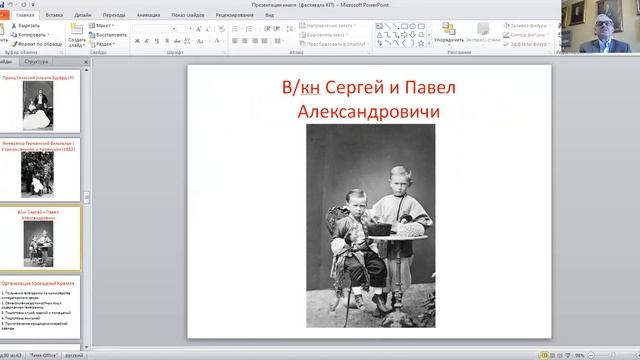The width and height of the screenshot is (640, 360).
Task: Expand the shapes gallery more arrow
Action: pyautogui.click(x=429, y=43)
